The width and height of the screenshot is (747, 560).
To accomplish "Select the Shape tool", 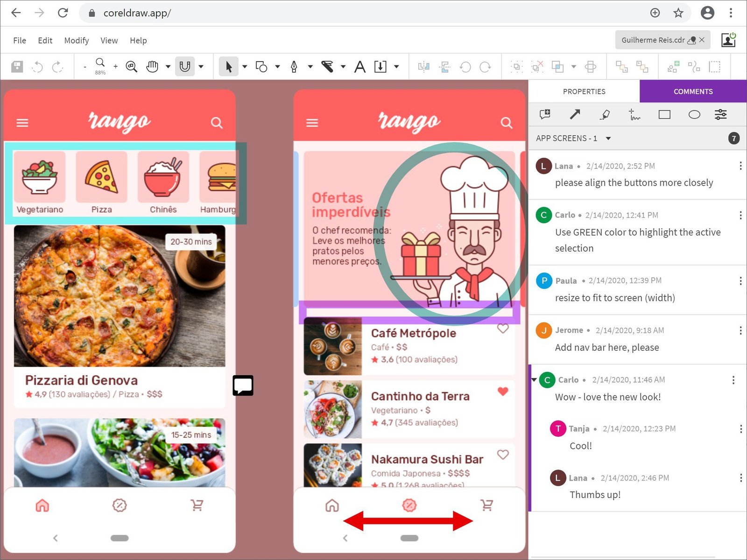I will pos(261,67).
